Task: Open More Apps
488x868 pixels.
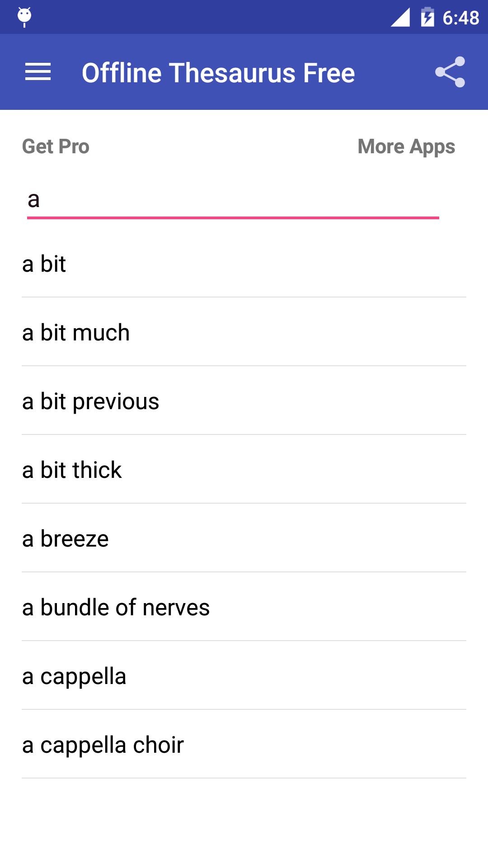Action: coord(406,146)
